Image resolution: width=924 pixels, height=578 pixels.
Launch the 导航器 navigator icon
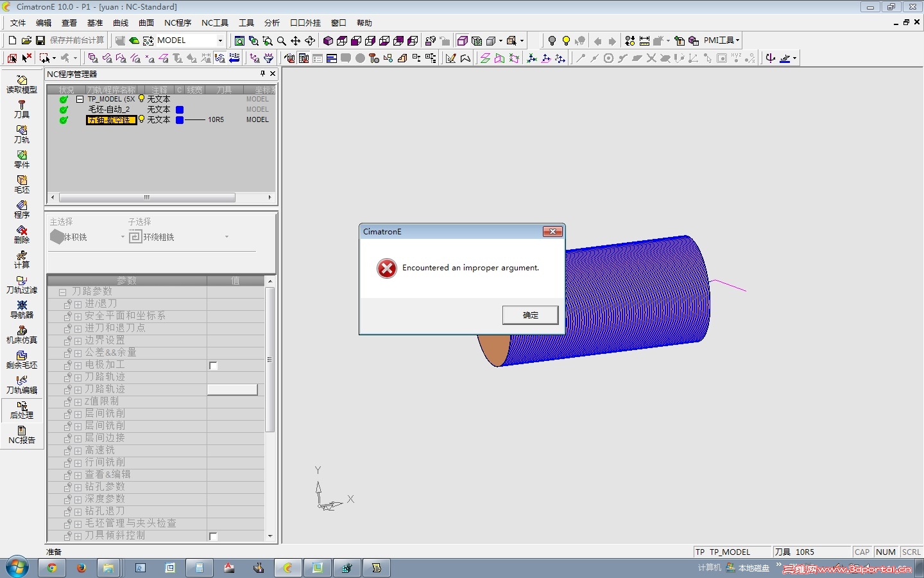click(22, 310)
